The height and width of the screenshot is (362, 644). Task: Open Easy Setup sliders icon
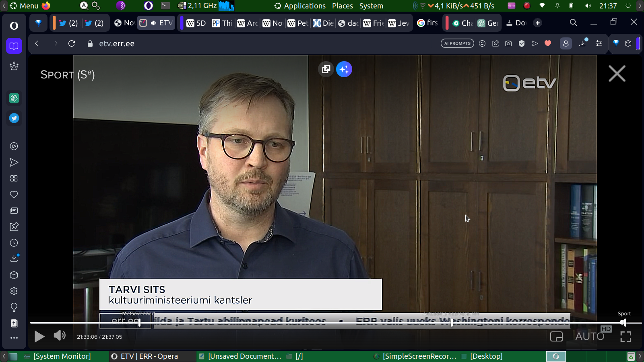[599, 43]
